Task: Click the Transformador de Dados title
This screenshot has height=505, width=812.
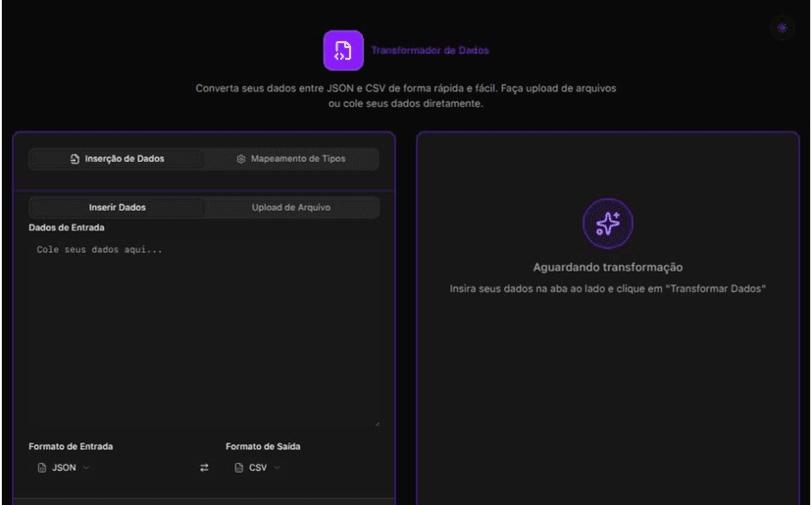Action: click(x=430, y=50)
